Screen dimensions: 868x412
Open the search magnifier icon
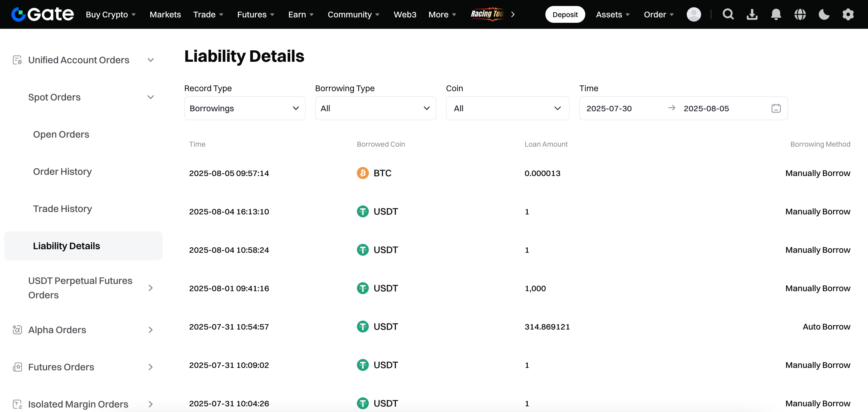point(728,14)
